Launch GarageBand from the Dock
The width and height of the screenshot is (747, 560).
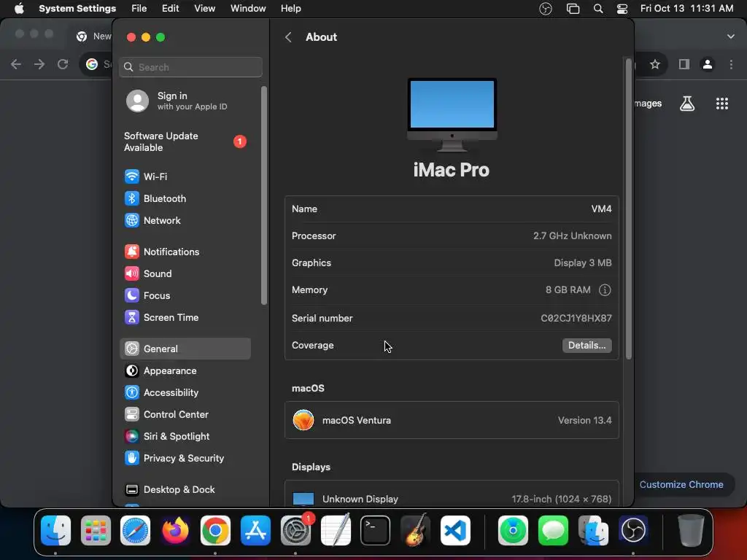point(415,531)
